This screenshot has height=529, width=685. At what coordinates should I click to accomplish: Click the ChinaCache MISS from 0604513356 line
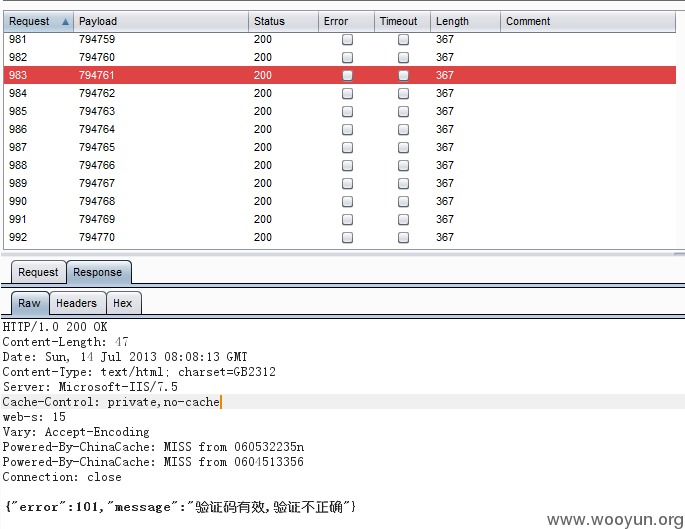(153, 462)
